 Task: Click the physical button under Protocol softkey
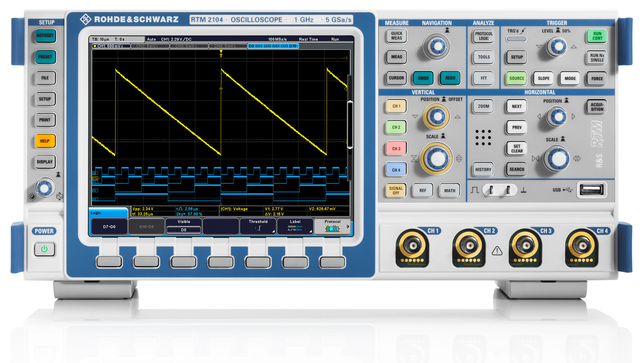tap(332, 262)
